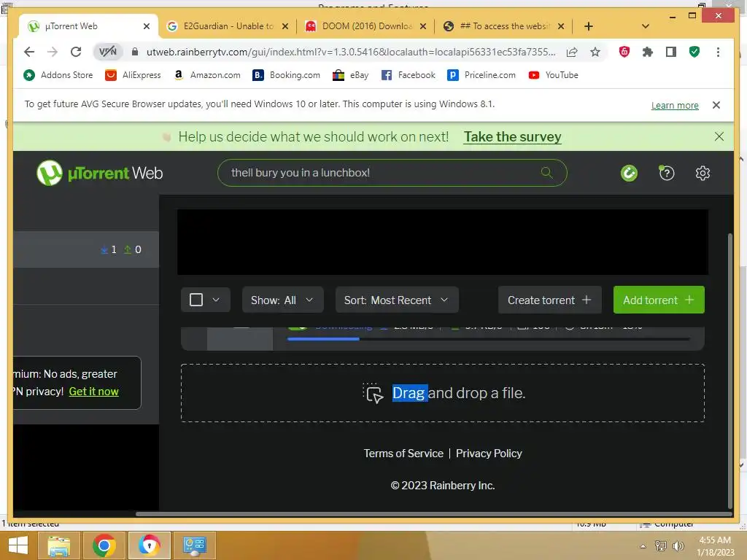Click the drag and drop file area
The image size is (747, 560).
[x=443, y=393]
